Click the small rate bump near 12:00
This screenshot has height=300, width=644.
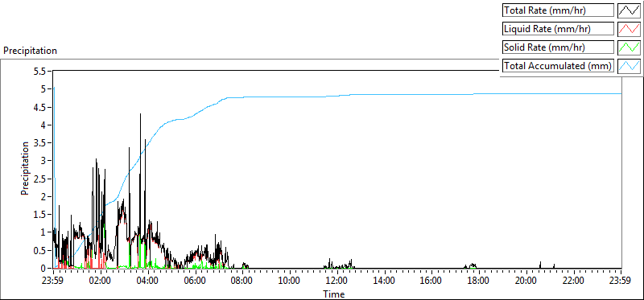[340, 265]
